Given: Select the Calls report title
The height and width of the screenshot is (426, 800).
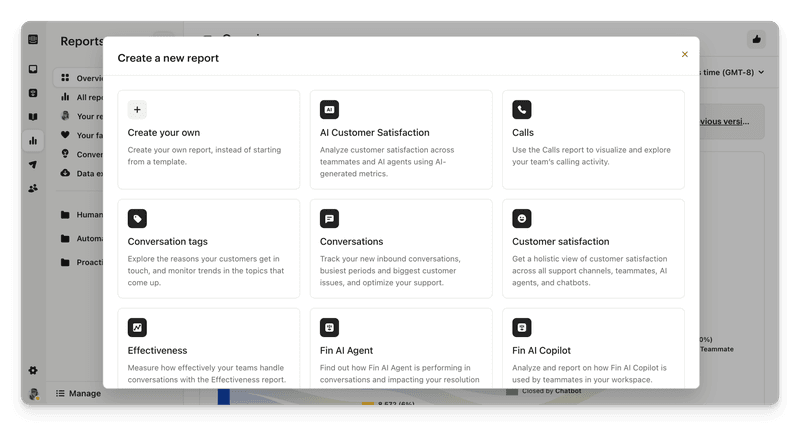Looking at the screenshot, I should (523, 133).
